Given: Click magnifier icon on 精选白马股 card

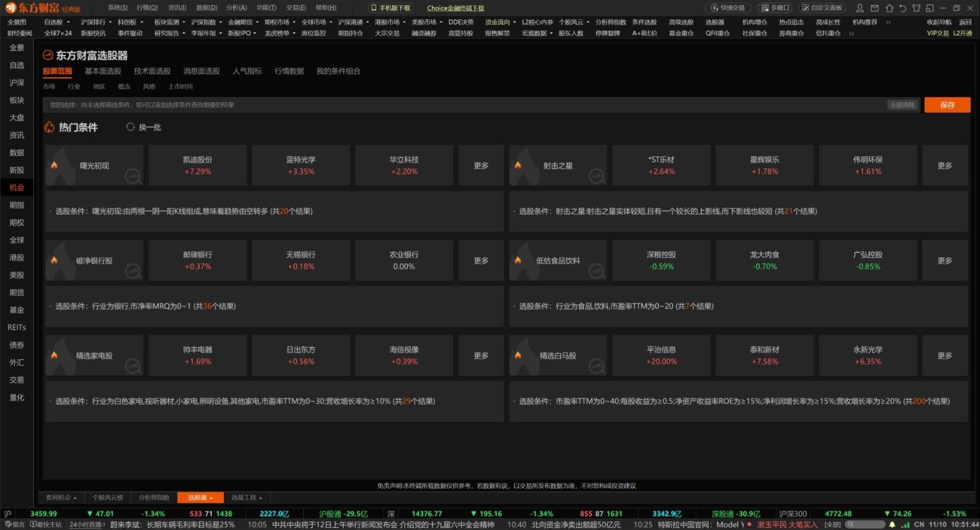Looking at the screenshot, I should 596,367.
